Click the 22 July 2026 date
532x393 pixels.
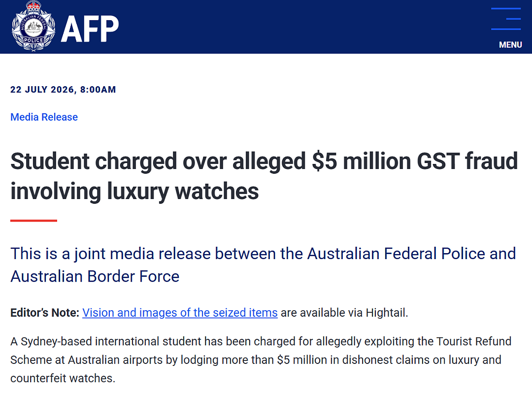[x=42, y=90]
